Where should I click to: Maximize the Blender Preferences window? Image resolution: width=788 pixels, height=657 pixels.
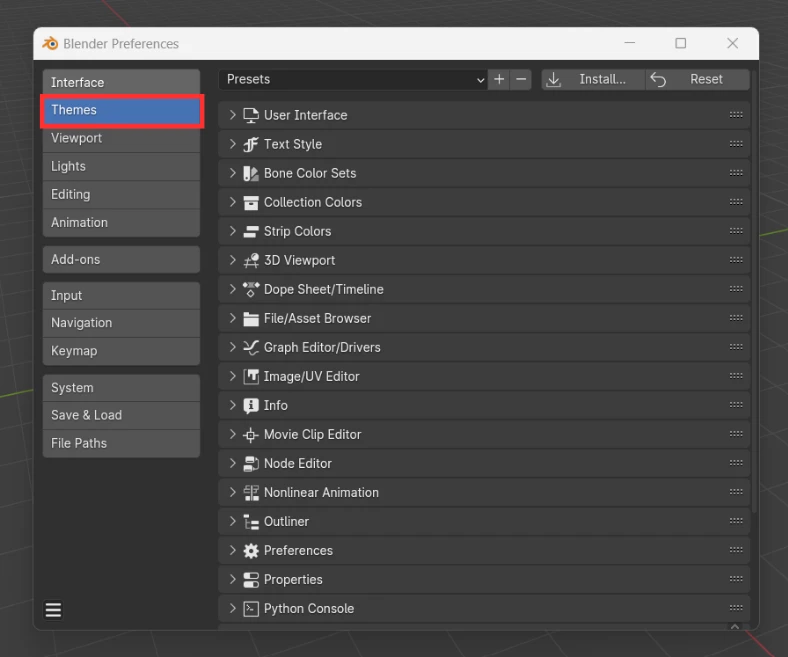[680, 44]
